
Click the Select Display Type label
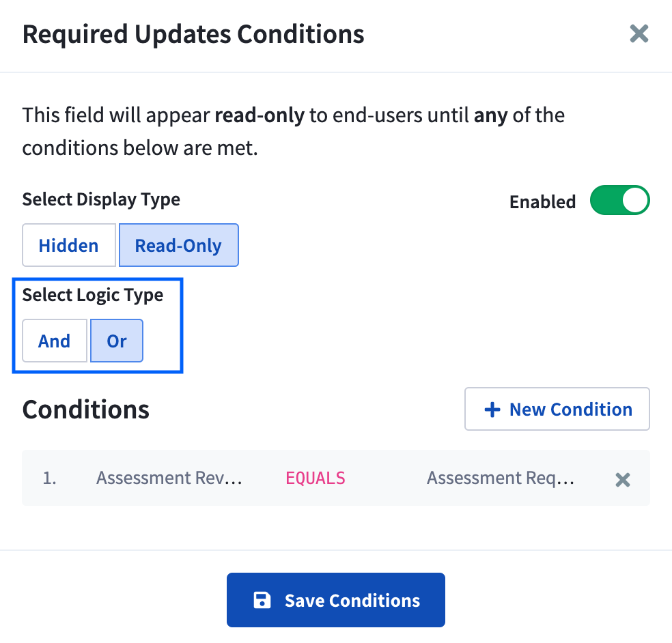click(101, 199)
